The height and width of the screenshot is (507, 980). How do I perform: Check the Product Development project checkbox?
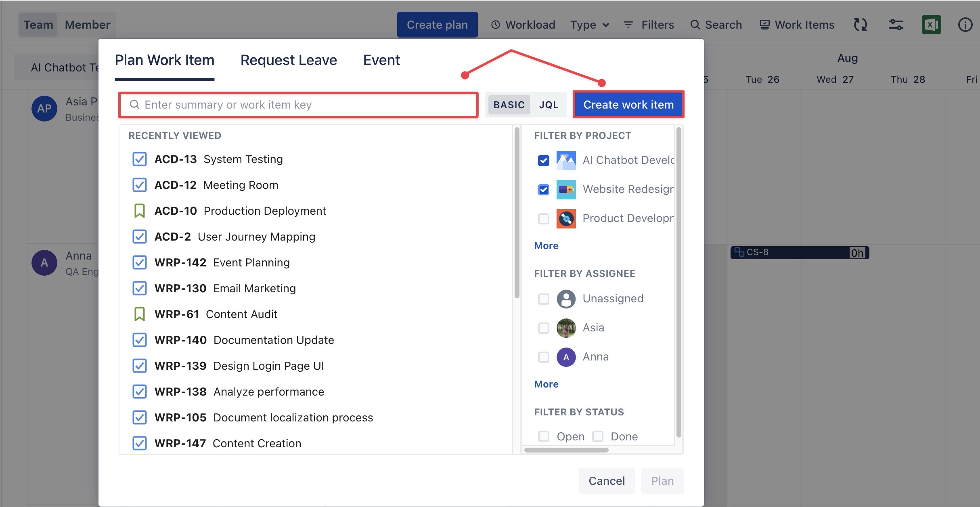coord(544,219)
